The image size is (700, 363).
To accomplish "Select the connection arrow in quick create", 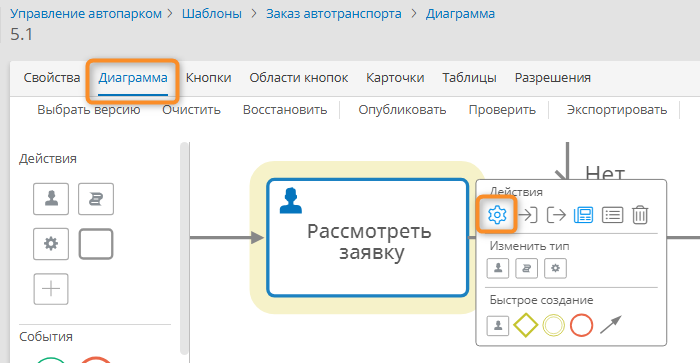I will [x=610, y=325].
